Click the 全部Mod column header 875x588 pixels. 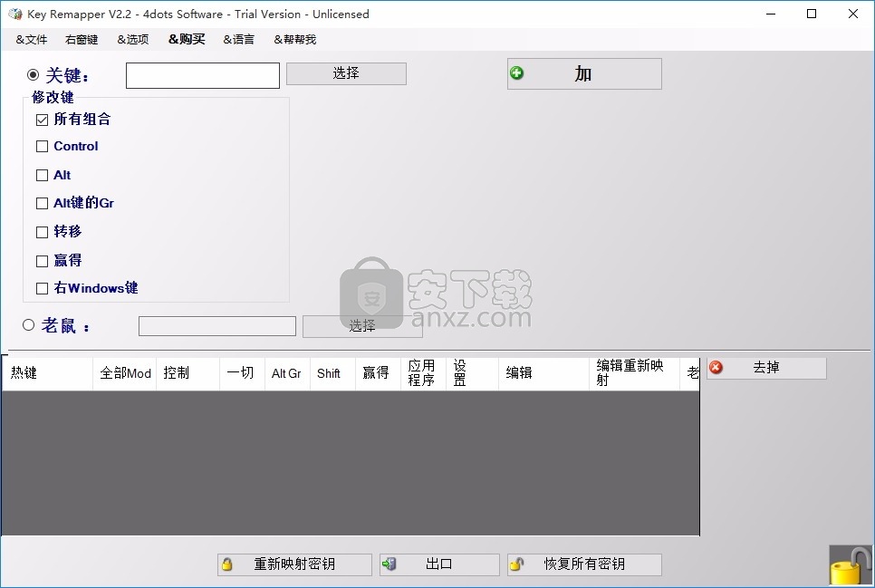[x=125, y=373]
